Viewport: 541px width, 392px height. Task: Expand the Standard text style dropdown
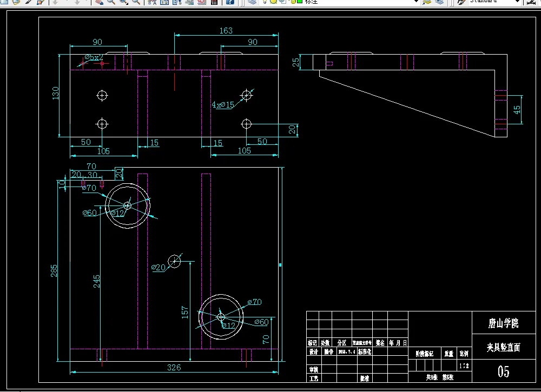point(517,2)
